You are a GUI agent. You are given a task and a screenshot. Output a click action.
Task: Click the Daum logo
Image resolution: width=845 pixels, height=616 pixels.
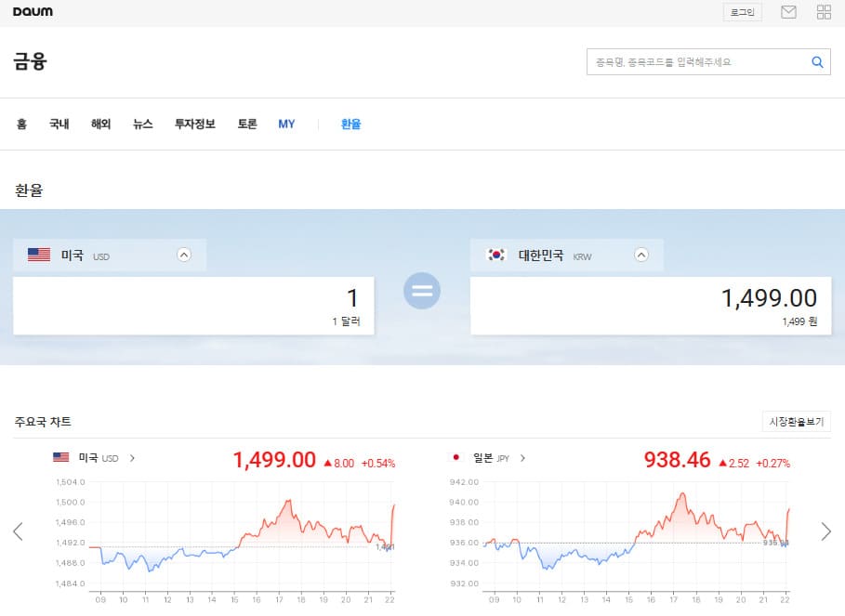click(33, 12)
